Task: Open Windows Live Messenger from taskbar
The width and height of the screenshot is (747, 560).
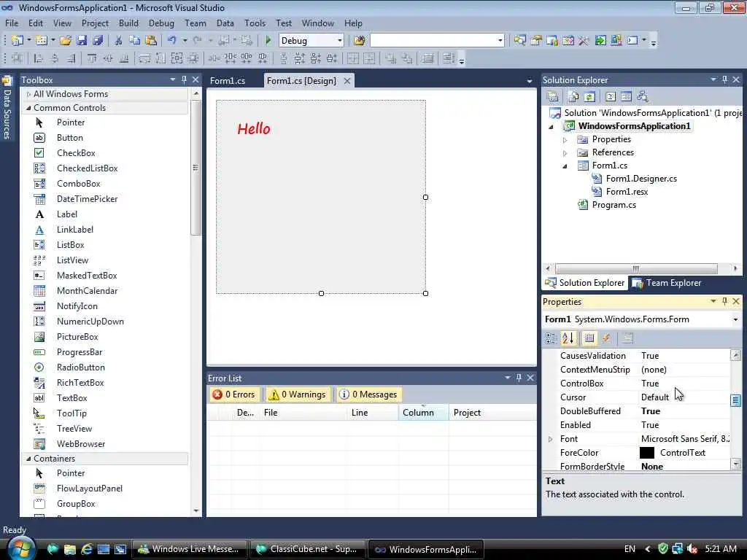Action: [x=190, y=549]
